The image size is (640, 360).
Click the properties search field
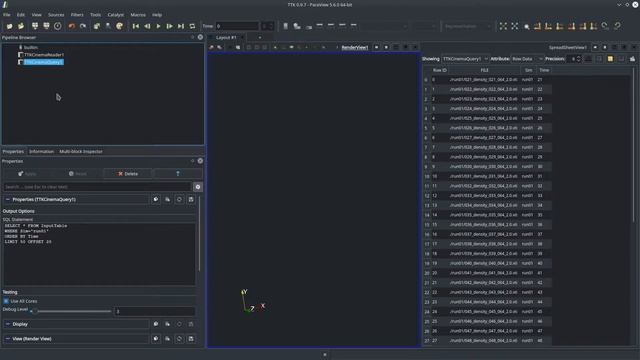pyautogui.click(x=97, y=187)
